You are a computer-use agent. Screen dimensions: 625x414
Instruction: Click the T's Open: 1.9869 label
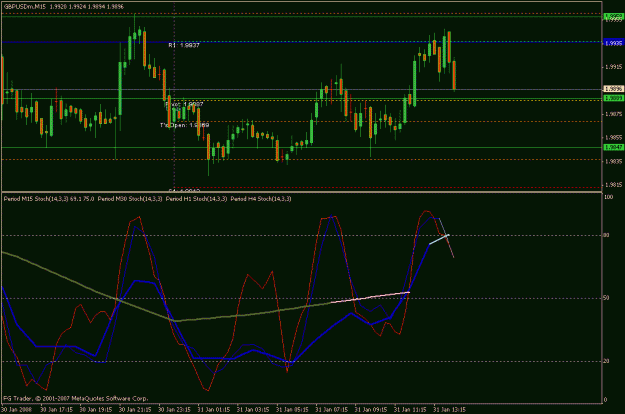(185, 125)
